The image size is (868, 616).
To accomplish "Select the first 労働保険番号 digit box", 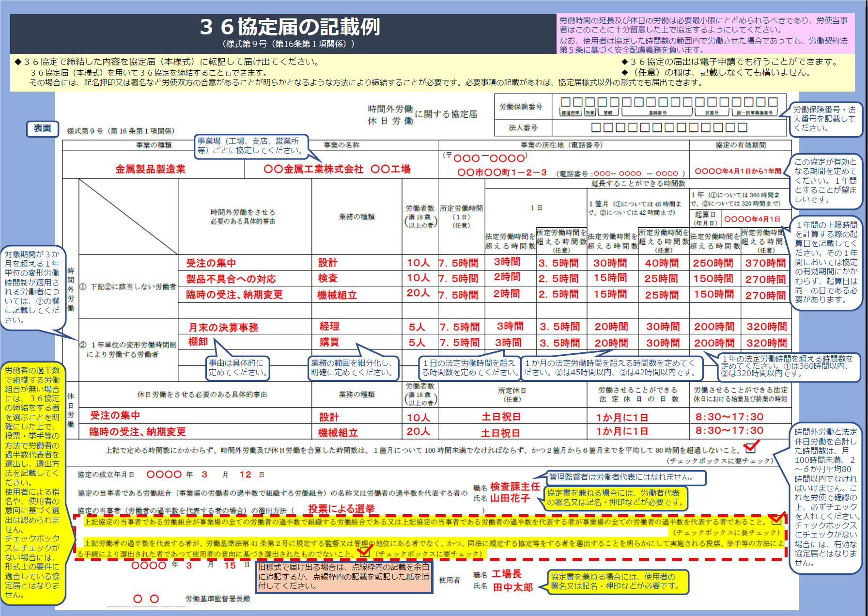I will point(565,102).
